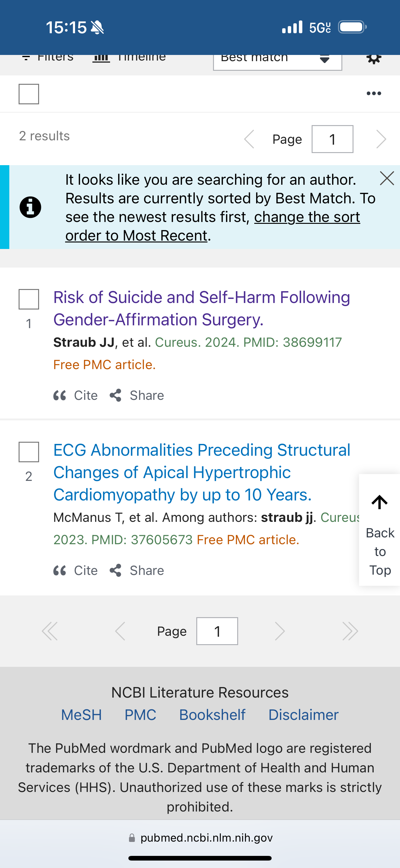
Task: Click the Cite quote icon for Straub article
Action: click(60, 395)
